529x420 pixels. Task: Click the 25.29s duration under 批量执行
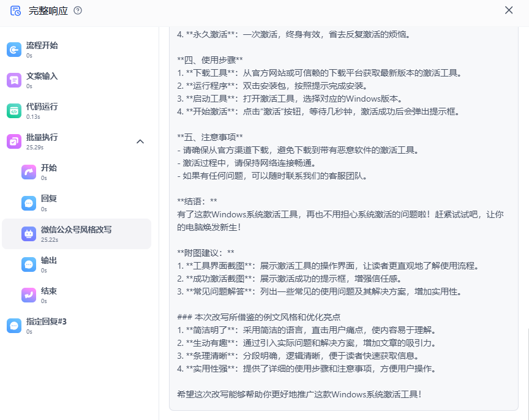[x=34, y=147]
